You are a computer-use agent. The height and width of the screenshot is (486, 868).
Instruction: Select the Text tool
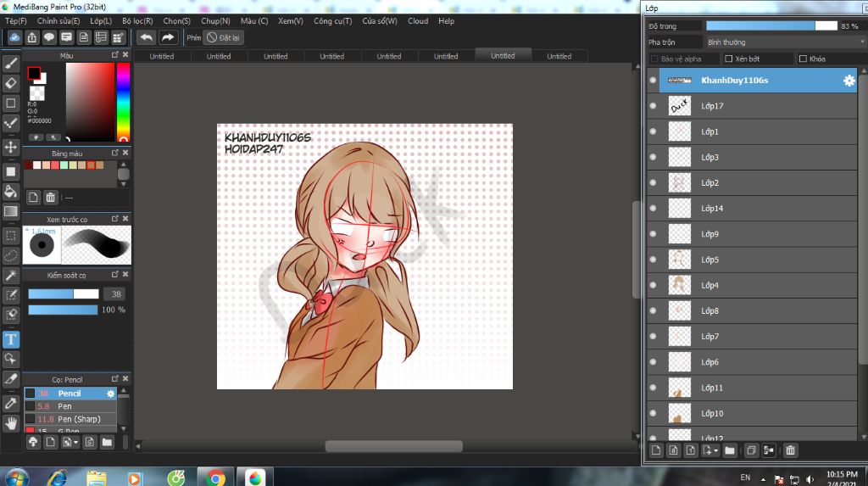[10, 339]
